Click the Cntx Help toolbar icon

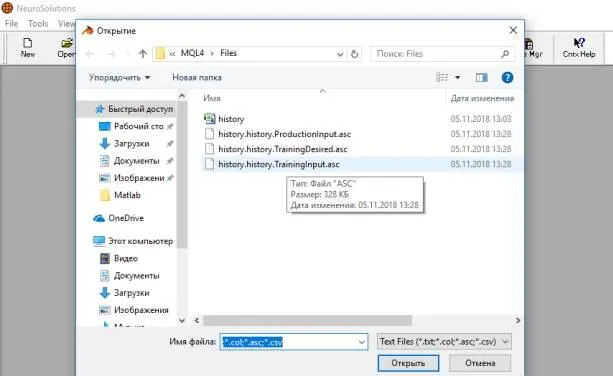pos(579,48)
